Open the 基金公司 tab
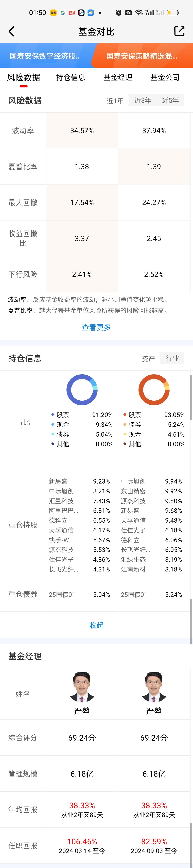The width and height of the screenshot is (193, 868). coord(165,77)
